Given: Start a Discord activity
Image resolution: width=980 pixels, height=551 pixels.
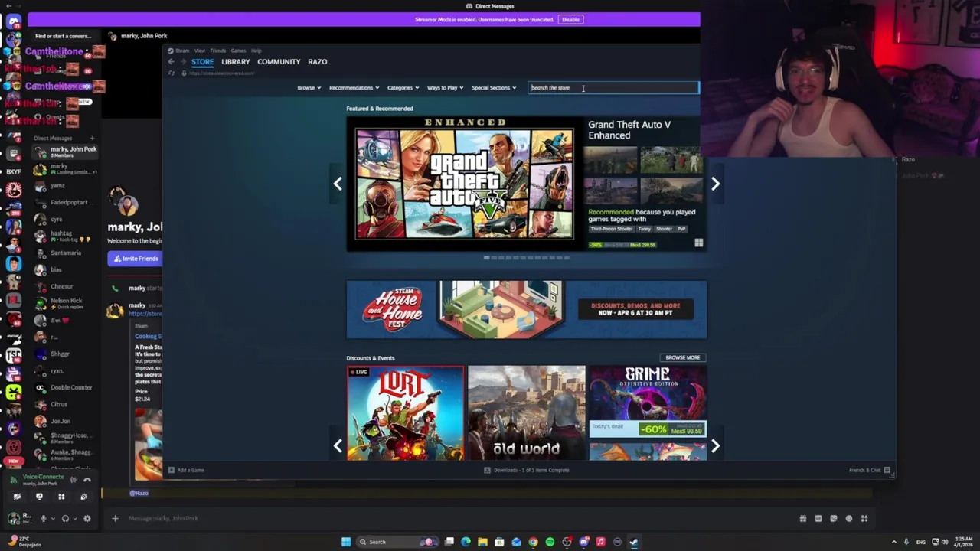Looking at the screenshot, I should 61,496.
